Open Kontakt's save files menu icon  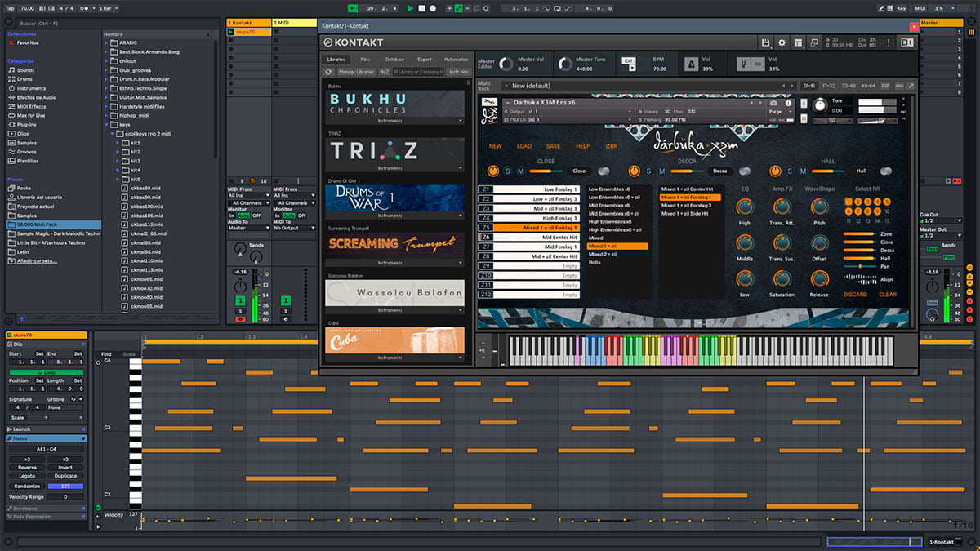pyautogui.click(x=765, y=42)
